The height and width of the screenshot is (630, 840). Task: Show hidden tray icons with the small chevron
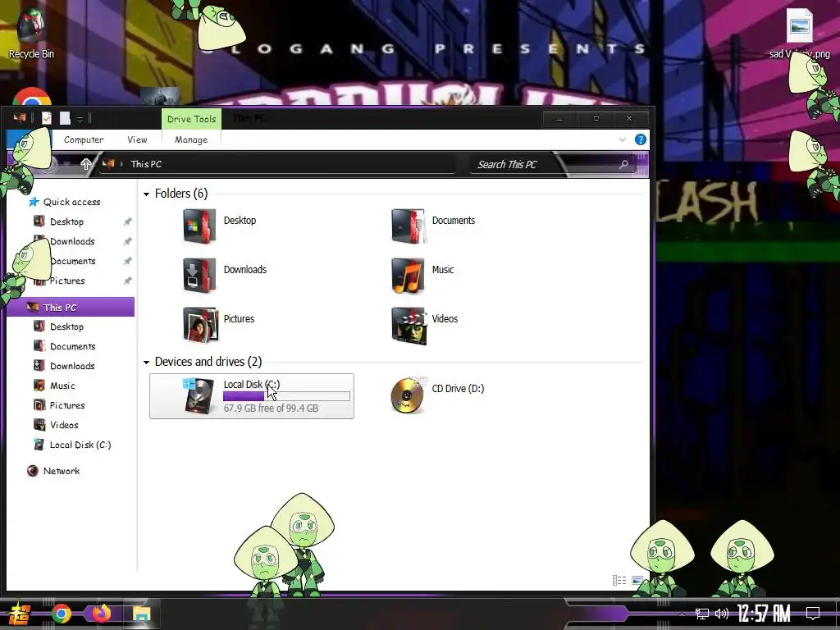coord(682,614)
